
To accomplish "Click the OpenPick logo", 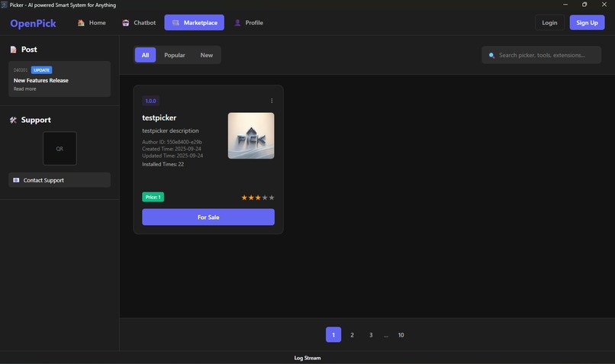I will pos(33,23).
